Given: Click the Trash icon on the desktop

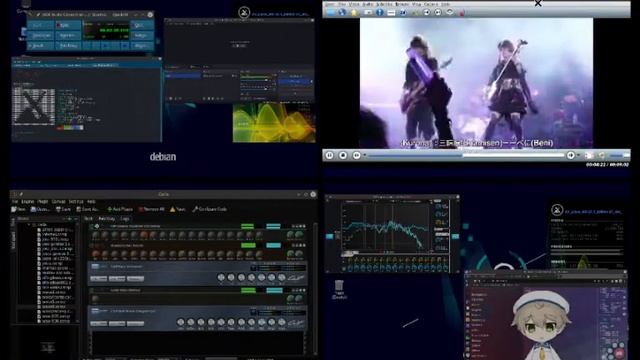Looking at the screenshot, I should 339,289.
